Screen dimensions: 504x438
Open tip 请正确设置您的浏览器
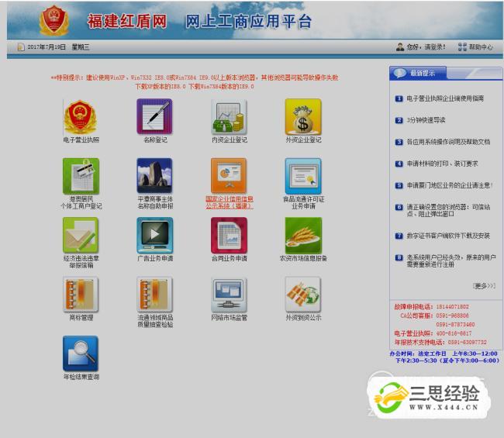448,210
